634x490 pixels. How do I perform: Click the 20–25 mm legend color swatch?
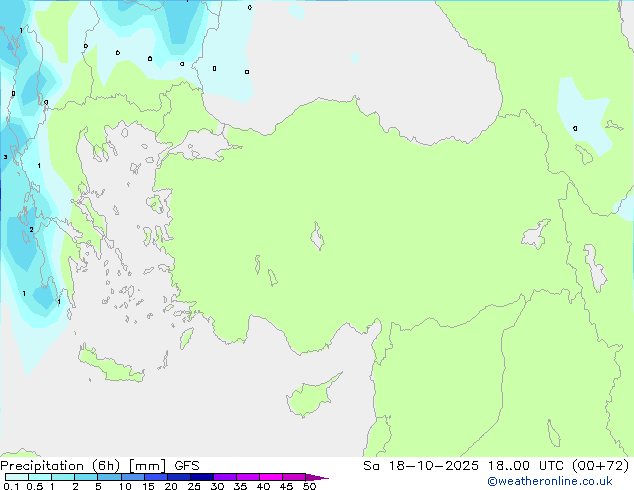[x=179, y=477]
